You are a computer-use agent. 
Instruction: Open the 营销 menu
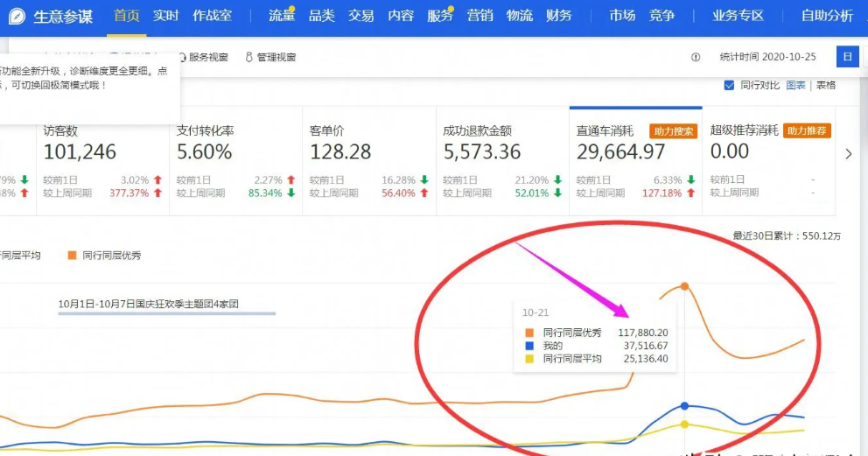coord(479,16)
